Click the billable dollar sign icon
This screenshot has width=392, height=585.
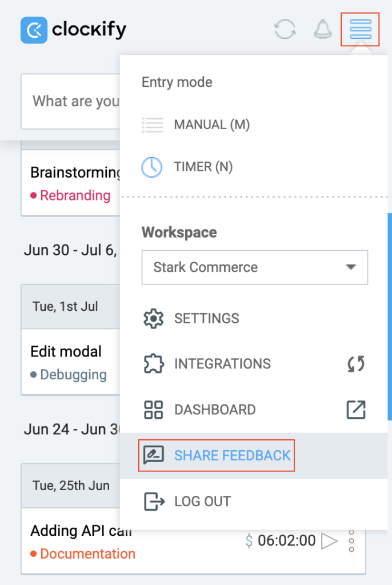(249, 540)
